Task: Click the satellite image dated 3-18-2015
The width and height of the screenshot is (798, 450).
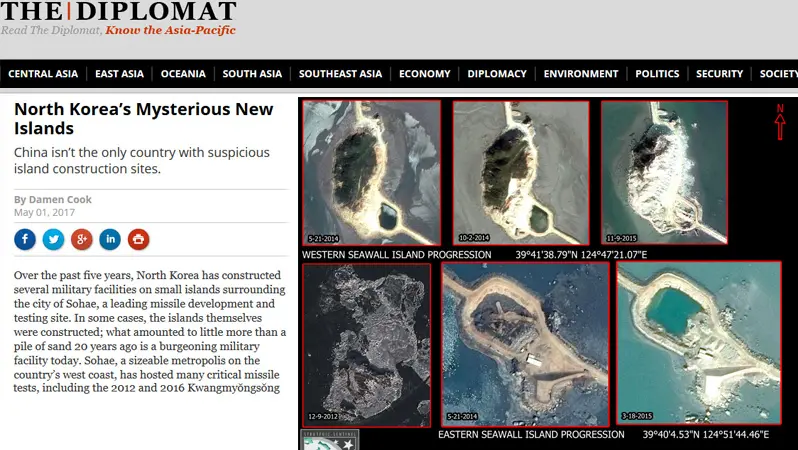Action: (699, 343)
